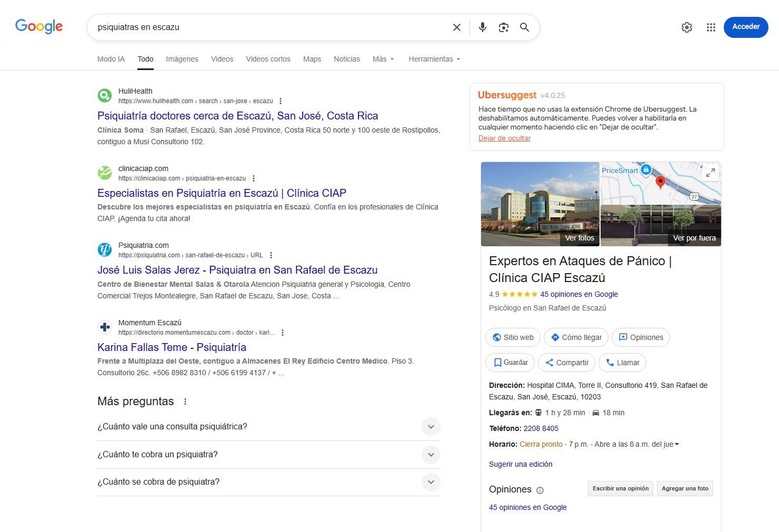Expand '¿Cuánto te cobra un psiquiatra?' question

point(431,455)
